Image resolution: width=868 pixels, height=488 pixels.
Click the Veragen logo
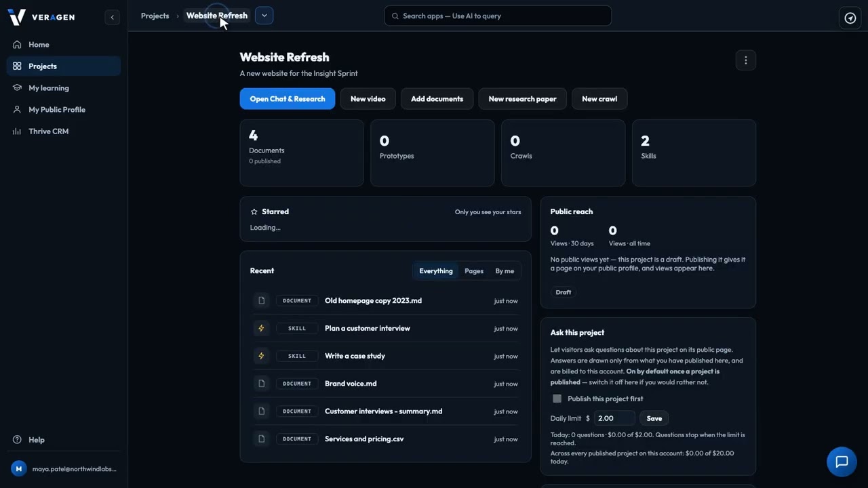point(16,17)
